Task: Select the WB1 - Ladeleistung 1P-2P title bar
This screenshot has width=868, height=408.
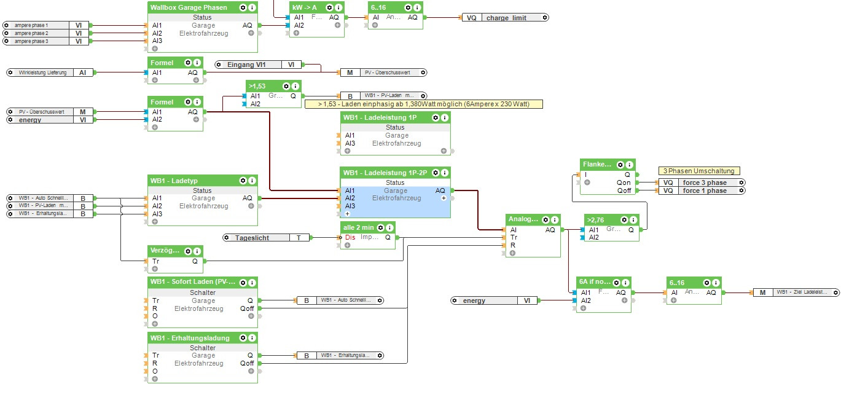Action: 395,173
